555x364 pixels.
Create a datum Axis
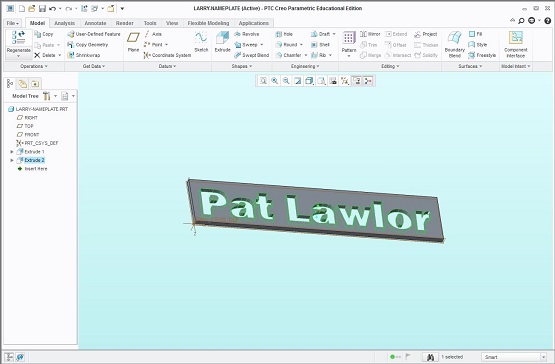point(153,34)
